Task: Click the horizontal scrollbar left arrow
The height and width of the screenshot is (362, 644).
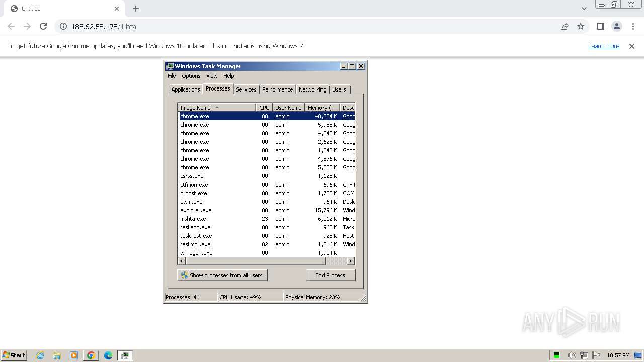Action: [x=182, y=261]
